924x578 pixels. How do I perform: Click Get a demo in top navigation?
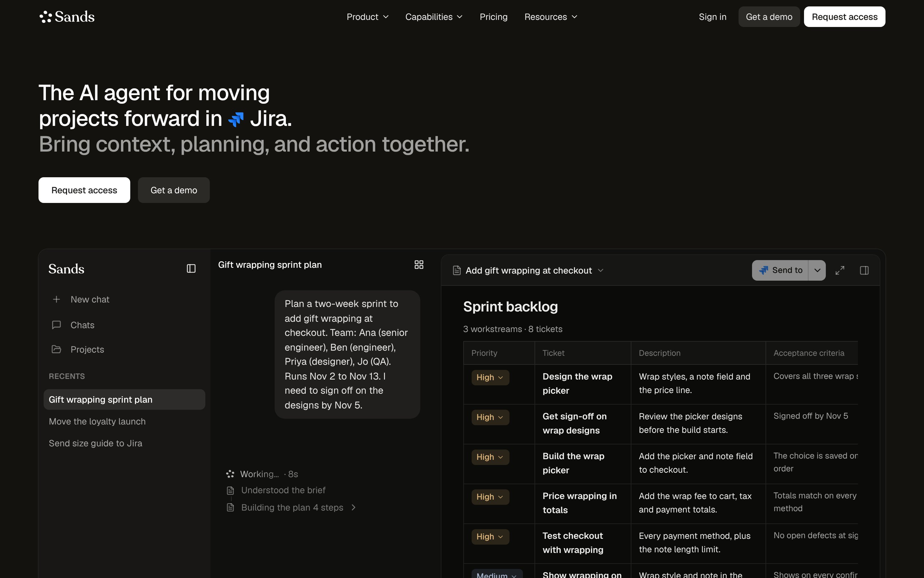click(x=769, y=17)
